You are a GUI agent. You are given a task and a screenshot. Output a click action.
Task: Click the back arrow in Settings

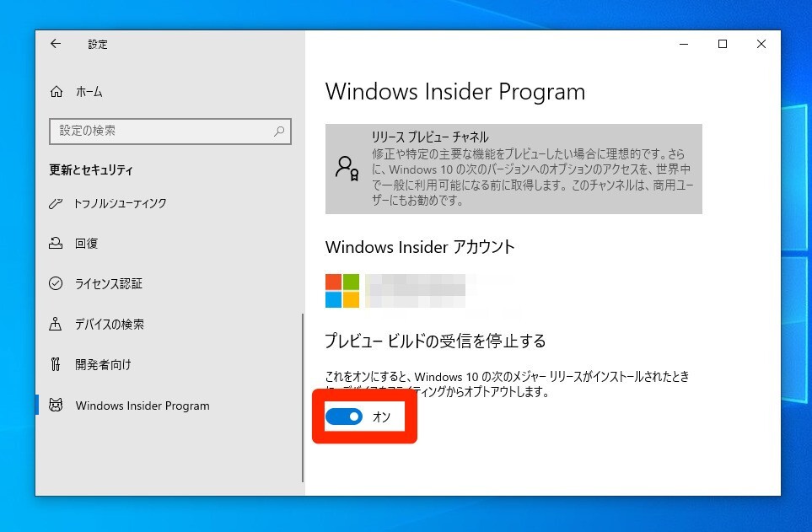pyautogui.click(x=56, y=44)
